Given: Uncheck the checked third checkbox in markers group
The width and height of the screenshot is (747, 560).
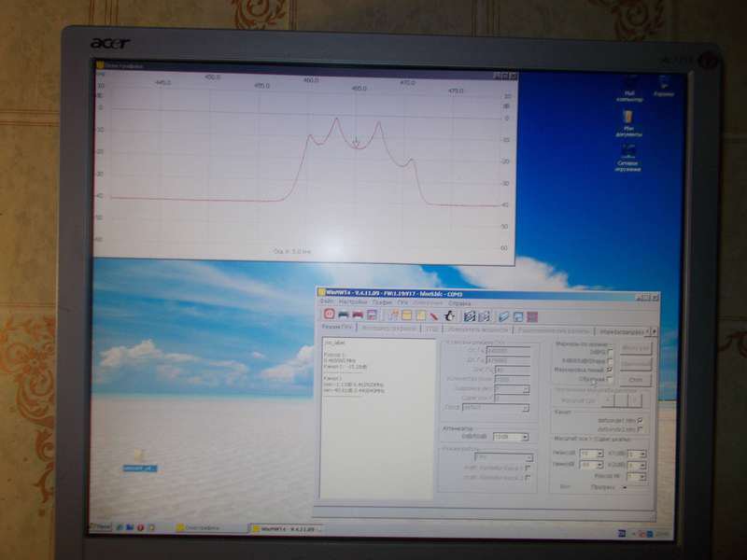Looking at the screenshot, I should coord(610,370).
